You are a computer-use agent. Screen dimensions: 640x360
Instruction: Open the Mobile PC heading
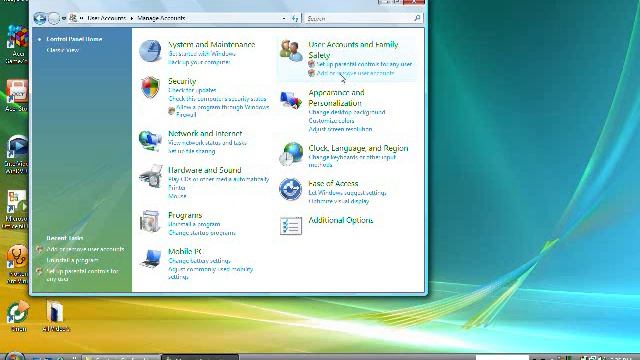(185, 251)
